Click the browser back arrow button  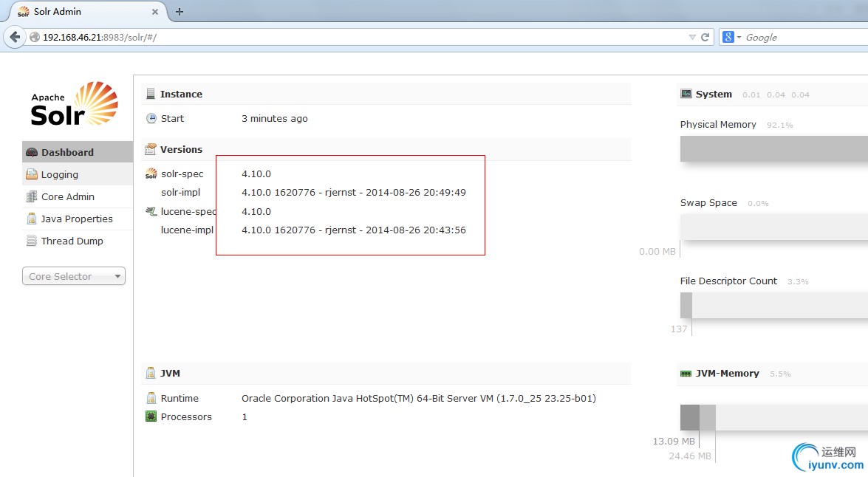[x=15, y=37]
